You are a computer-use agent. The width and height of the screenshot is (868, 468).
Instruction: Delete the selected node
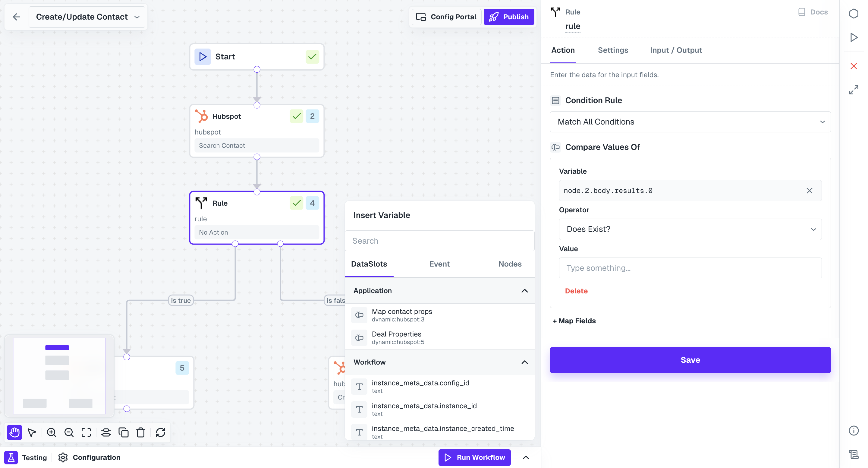coord(141,432)
